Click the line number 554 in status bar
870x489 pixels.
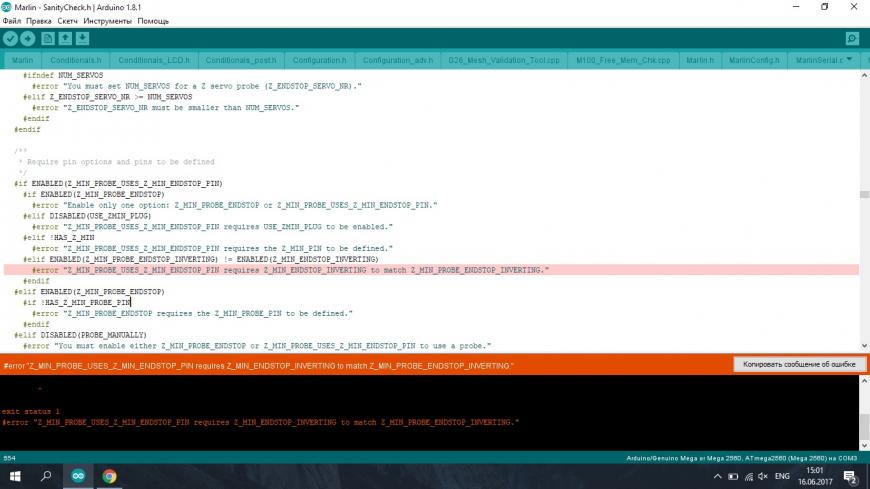[x=9, y=458]
